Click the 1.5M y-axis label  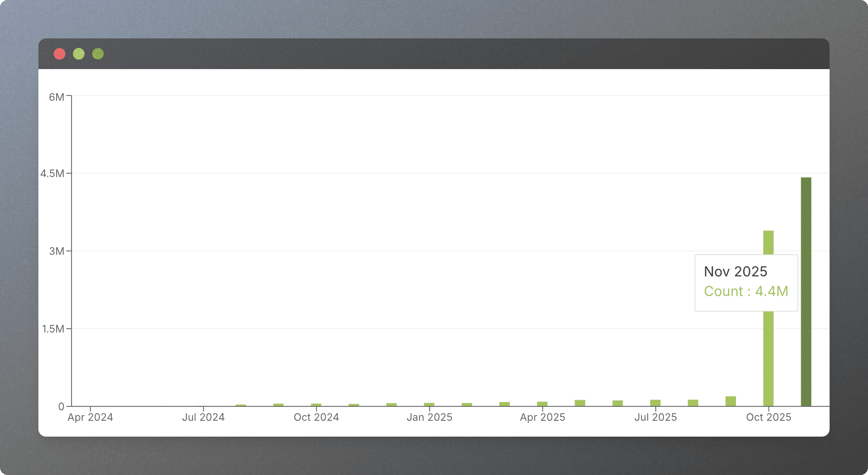pos(53,329)
